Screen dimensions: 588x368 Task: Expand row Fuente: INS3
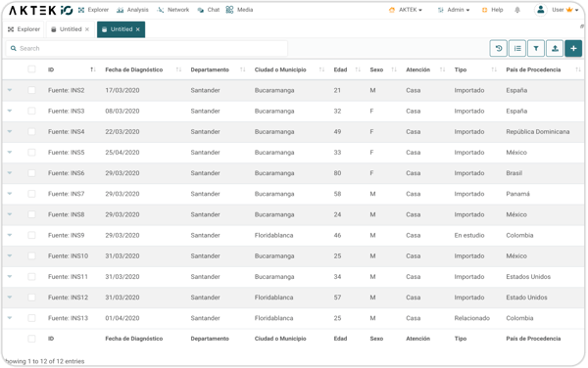(x=10, y=111)
